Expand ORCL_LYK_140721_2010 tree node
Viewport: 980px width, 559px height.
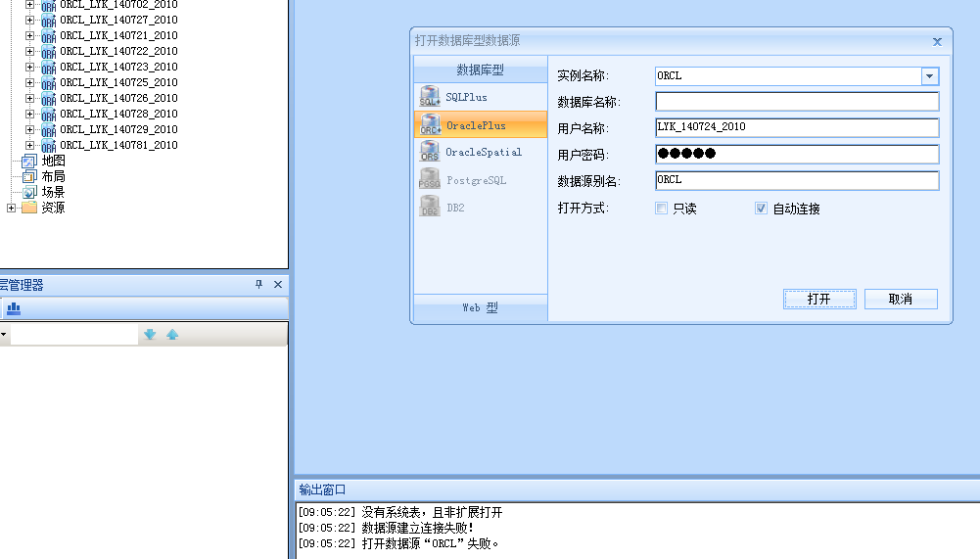click(29, 35)
